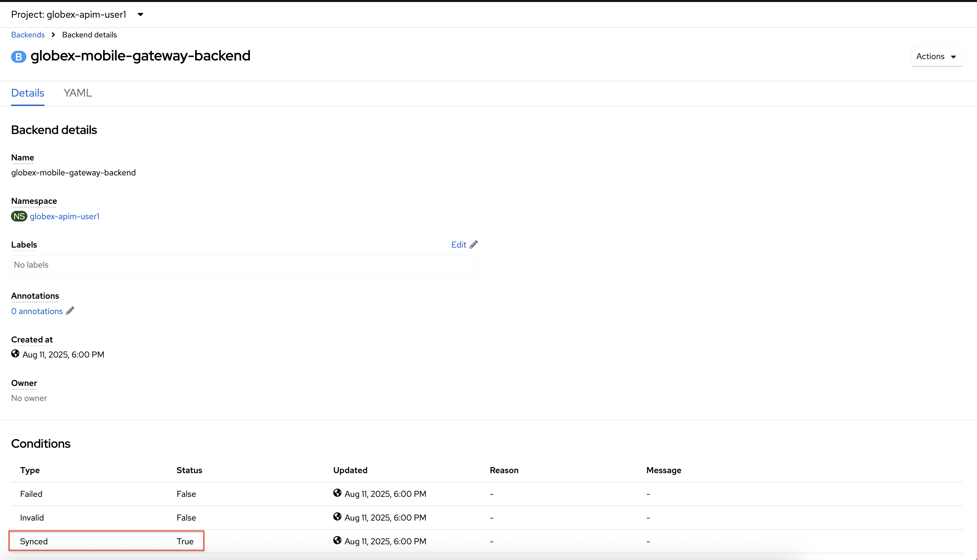Click the Annotations field label
Viewport: 977px width, 560px height.
[x=35, y=296]
